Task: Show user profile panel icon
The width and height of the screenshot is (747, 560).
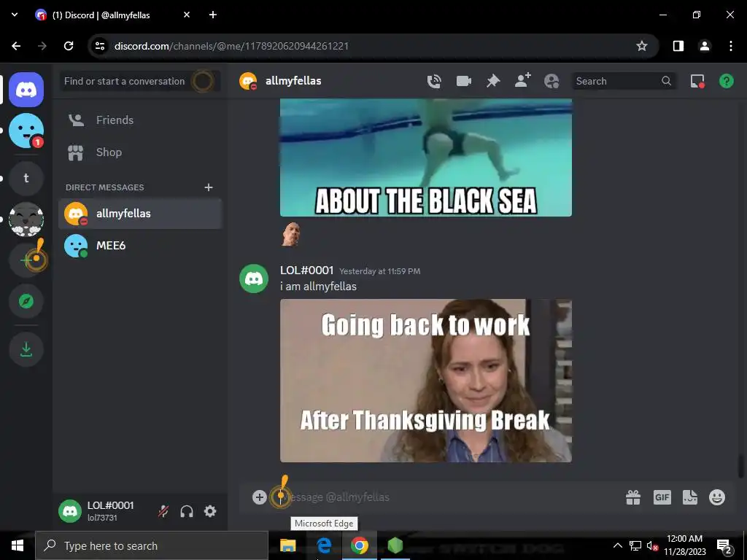Action: [551, 81]
